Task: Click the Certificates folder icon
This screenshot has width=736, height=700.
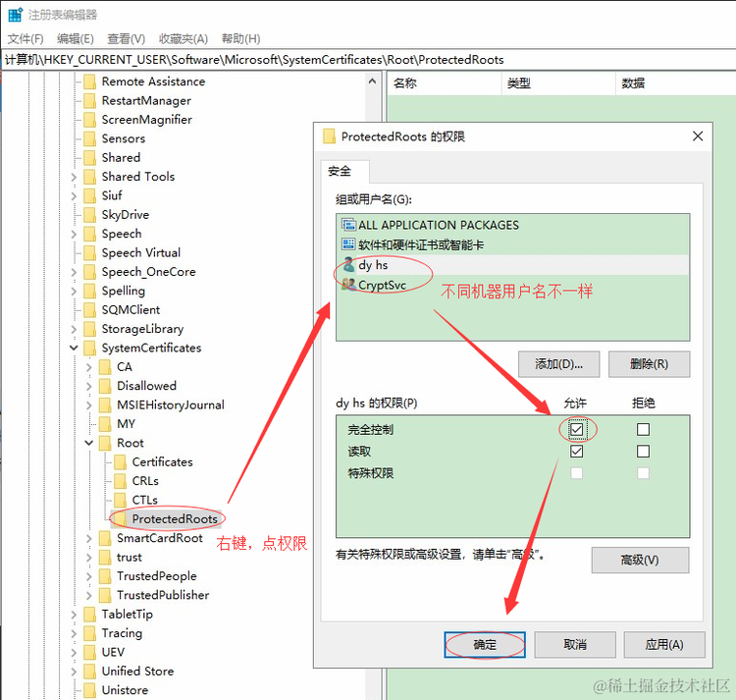Action: click(x=121, y=462)
